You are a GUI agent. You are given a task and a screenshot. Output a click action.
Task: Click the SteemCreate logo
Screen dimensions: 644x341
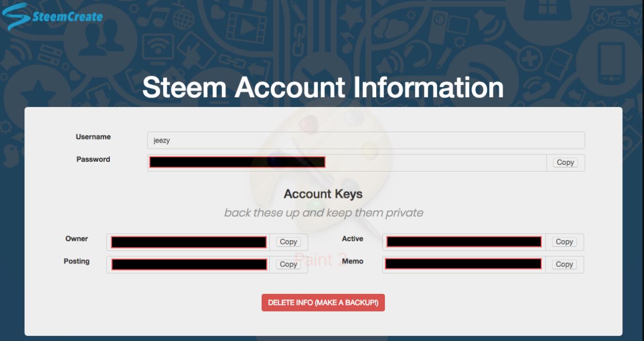coord(52,16)
